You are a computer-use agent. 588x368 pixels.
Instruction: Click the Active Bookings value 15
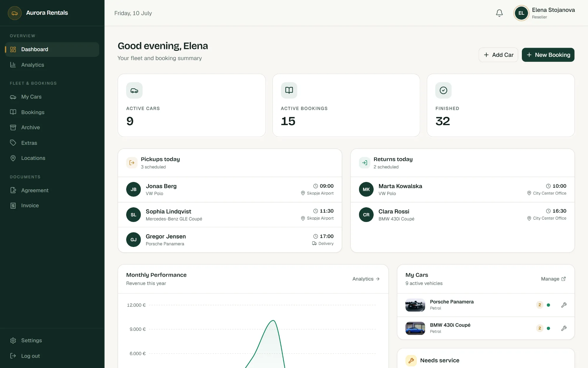(288, 121)
